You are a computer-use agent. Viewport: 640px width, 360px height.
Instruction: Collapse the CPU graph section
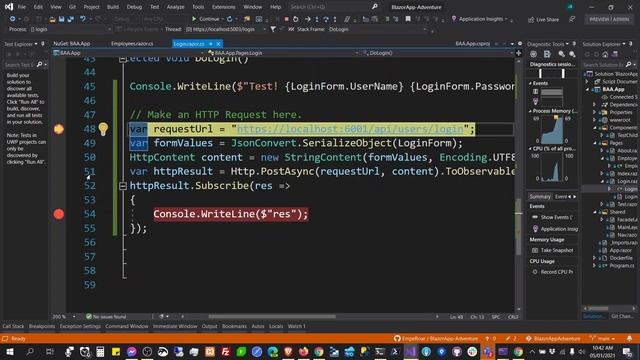530,149
